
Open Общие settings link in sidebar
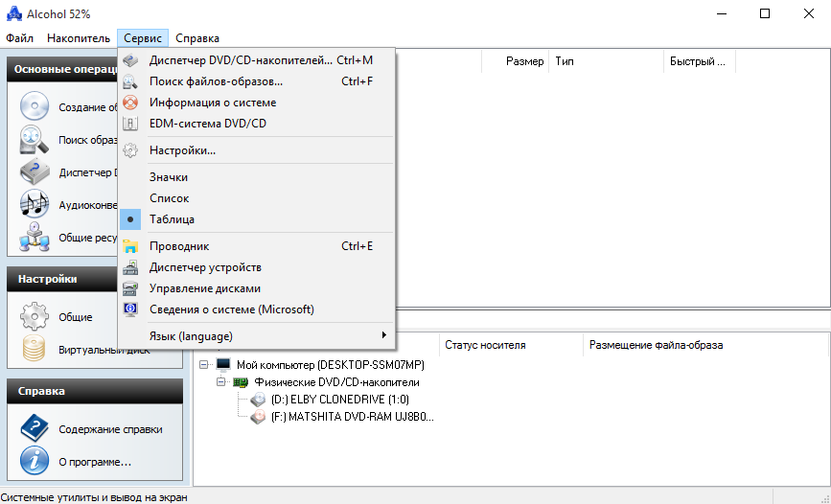tap(76, 317)
